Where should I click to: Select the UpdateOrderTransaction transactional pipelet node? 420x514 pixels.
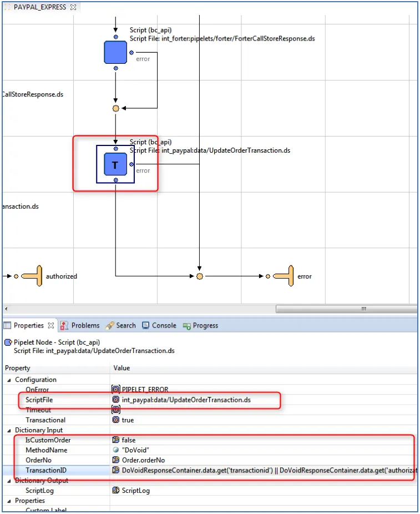[115, 164]
